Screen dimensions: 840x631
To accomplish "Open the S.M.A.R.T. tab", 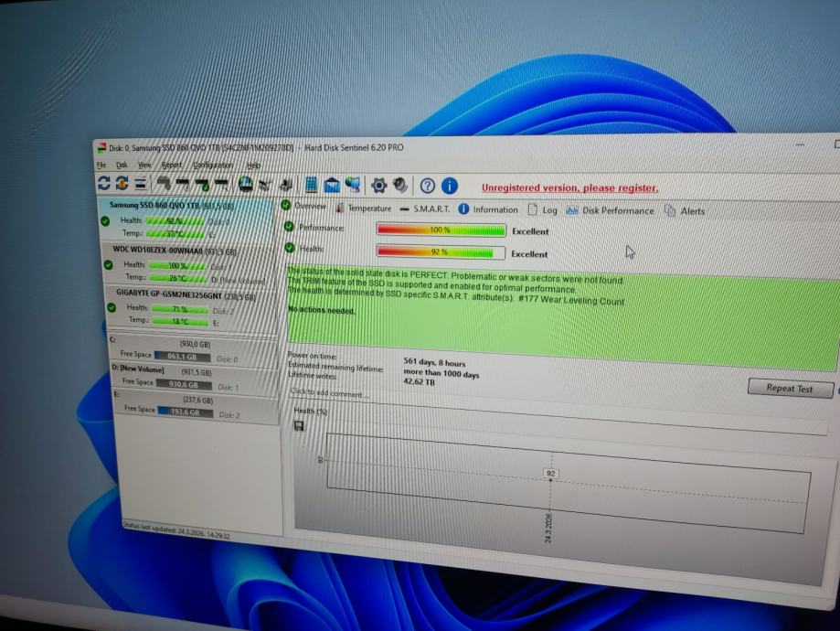I will [x=425, y=209].
